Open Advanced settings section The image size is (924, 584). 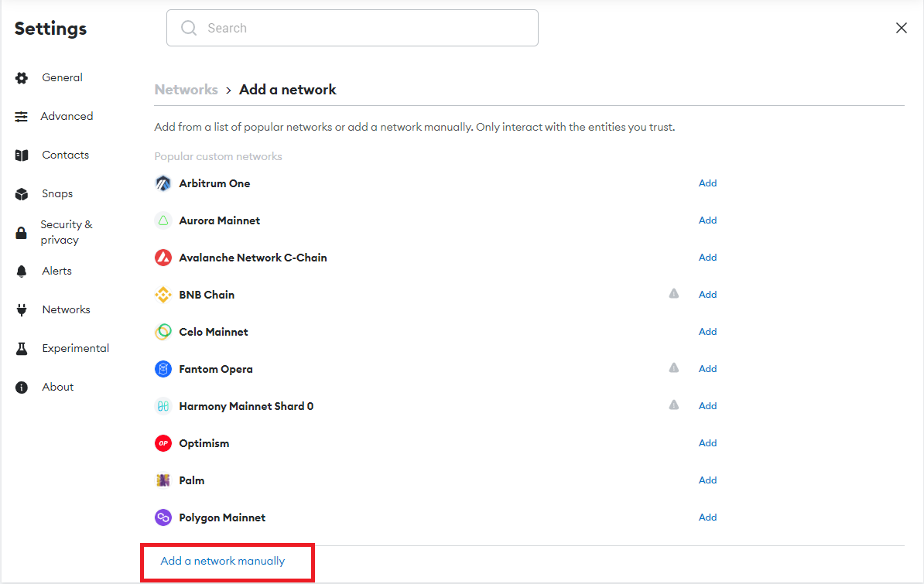(67, 116)
